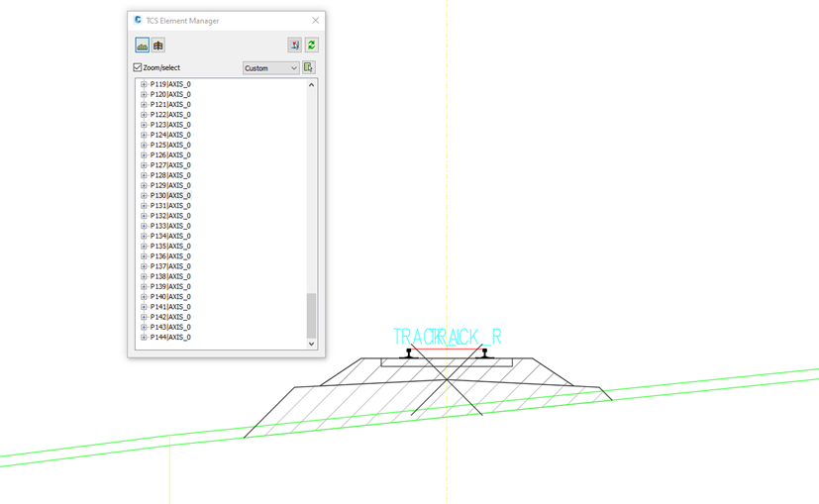Select the P141|AXIS_0 tree item

click(170, 307)
